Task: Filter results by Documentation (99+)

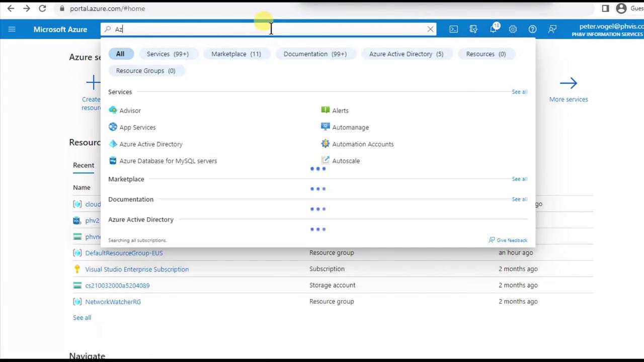Action: pos(315,54)
